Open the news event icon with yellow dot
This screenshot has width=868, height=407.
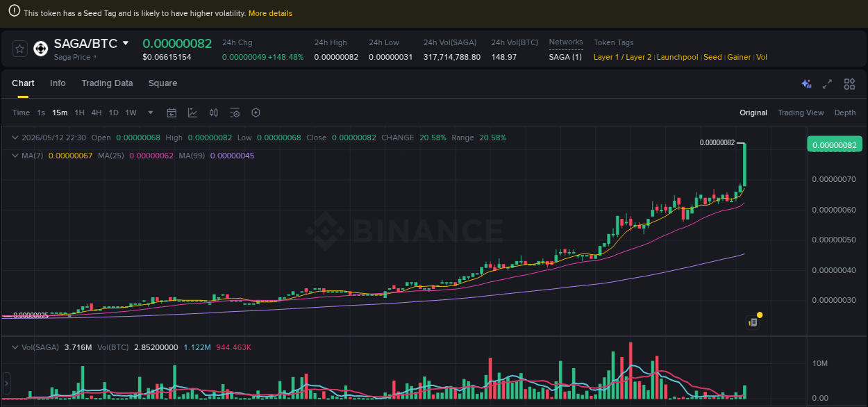click(x=753, y=321)
